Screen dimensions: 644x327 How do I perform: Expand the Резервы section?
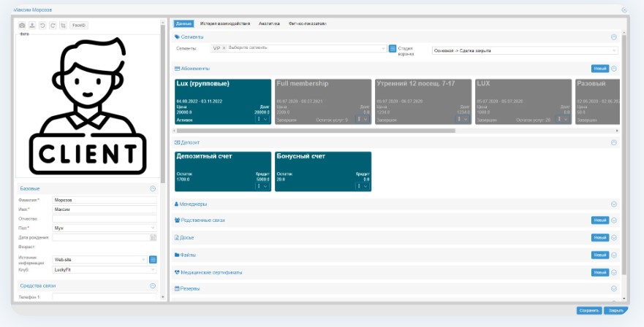coord(614,288)
